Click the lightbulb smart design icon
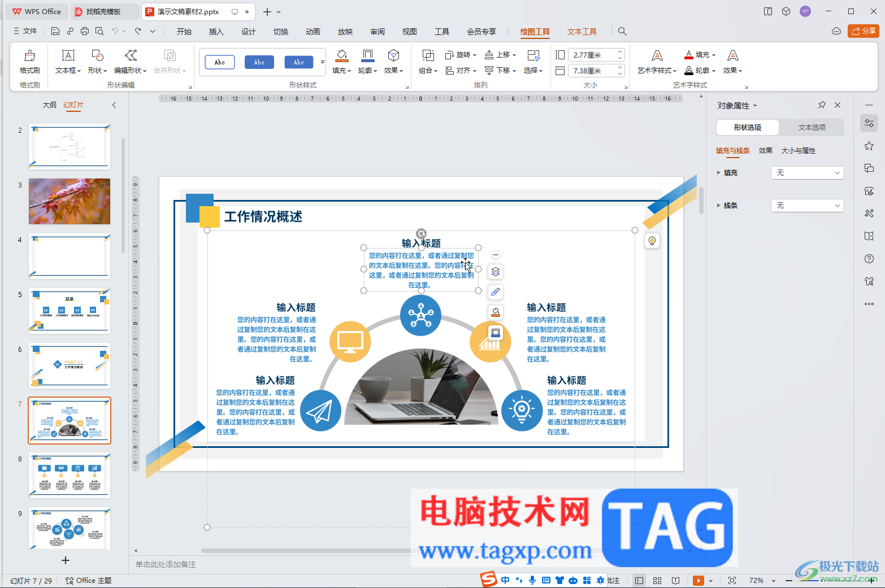 tap(652, 241)
